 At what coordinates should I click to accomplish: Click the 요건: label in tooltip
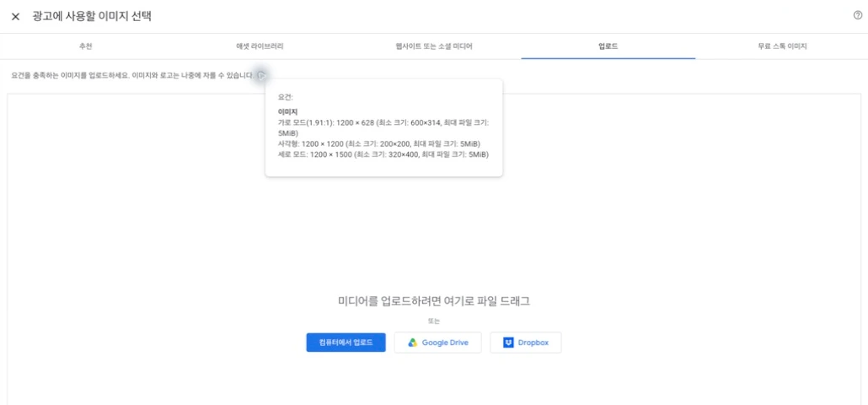[286, 96]
